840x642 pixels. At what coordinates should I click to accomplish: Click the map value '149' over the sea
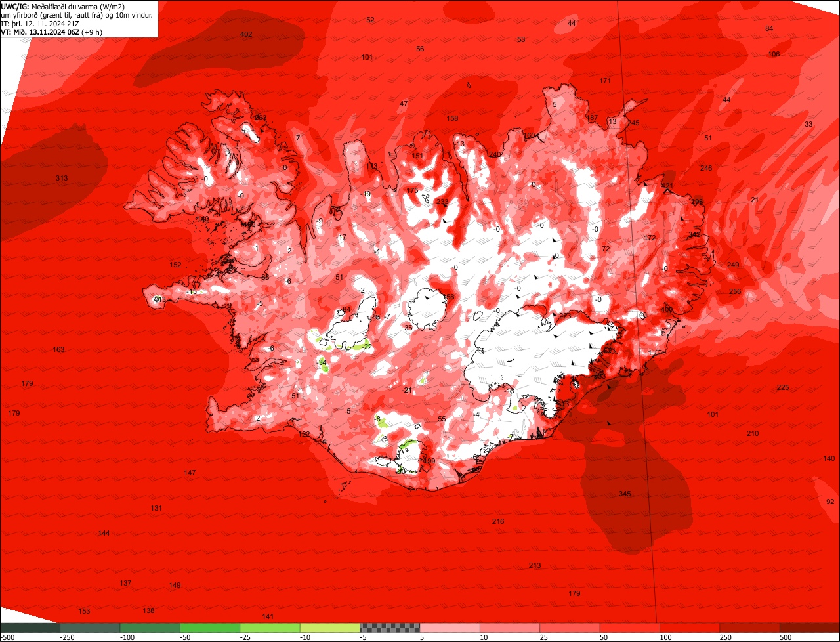click(x=175, y=586)
